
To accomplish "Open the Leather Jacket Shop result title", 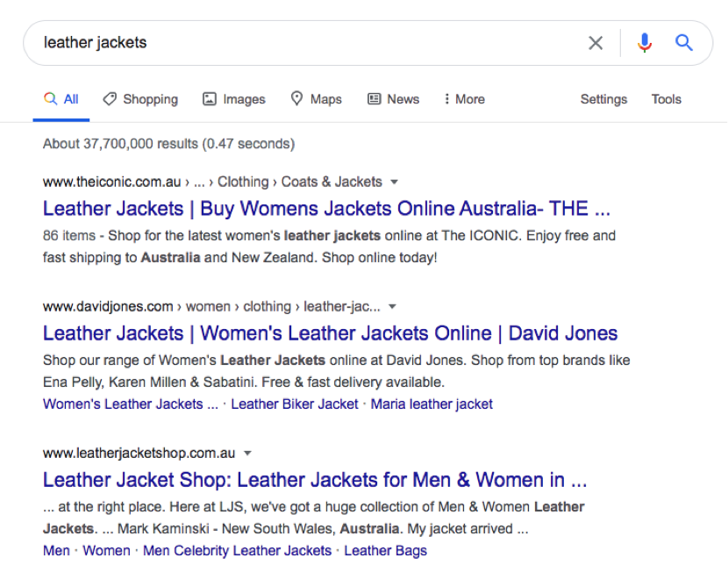I will coord(315,480).
